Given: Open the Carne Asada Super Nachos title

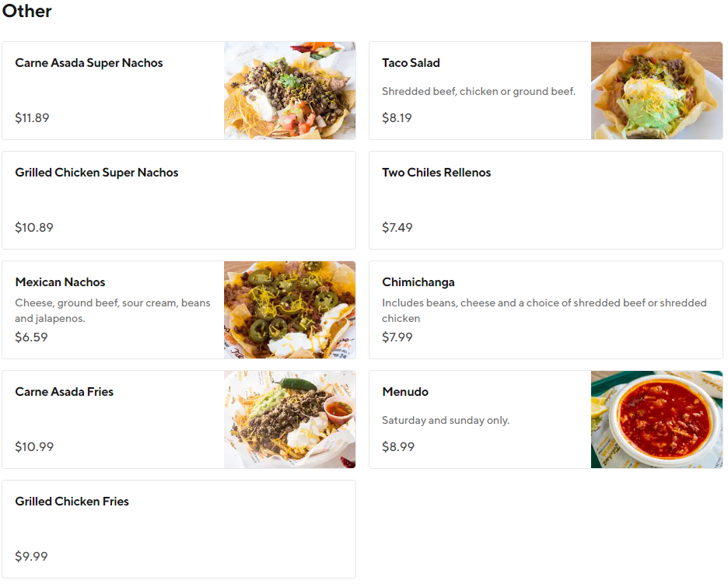Looking at the screenshot, I should (89, 63).
